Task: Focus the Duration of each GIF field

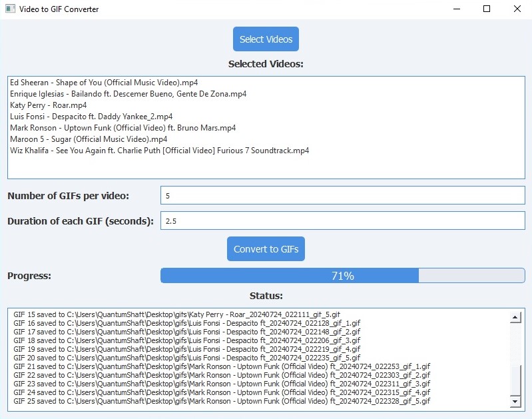Action: (343, 220)
